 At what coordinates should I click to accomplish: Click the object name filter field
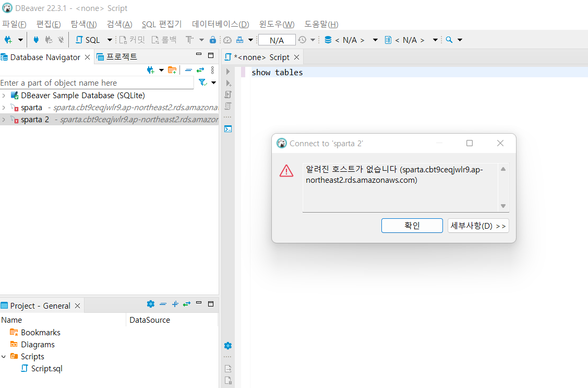coord(97,83)
